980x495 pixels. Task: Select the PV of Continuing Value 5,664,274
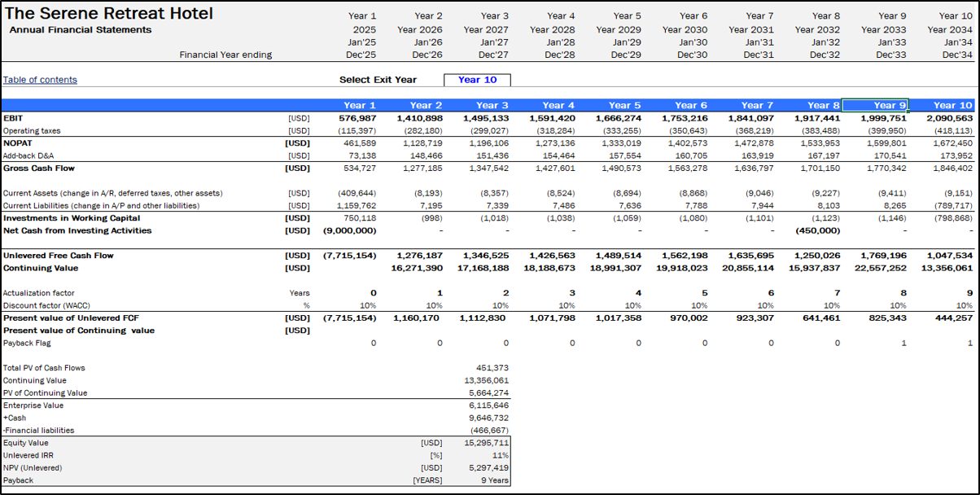[x=490, y=392]
